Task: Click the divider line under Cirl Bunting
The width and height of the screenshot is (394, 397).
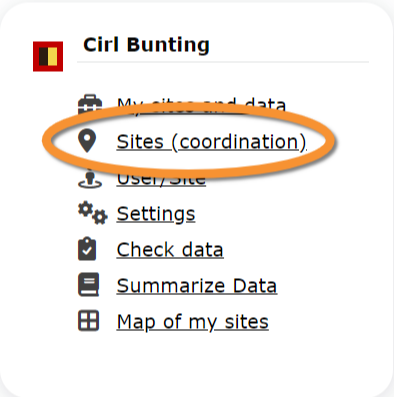Action: 223,62
